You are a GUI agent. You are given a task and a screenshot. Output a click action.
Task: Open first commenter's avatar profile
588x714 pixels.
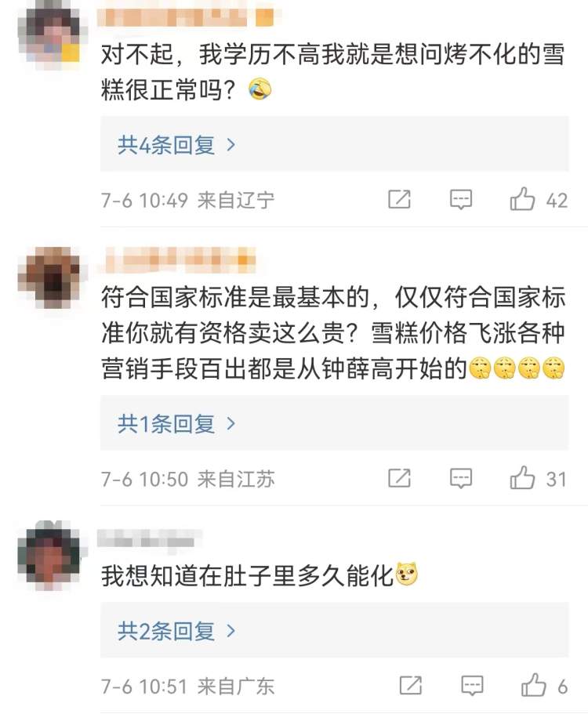coord(49,36)
